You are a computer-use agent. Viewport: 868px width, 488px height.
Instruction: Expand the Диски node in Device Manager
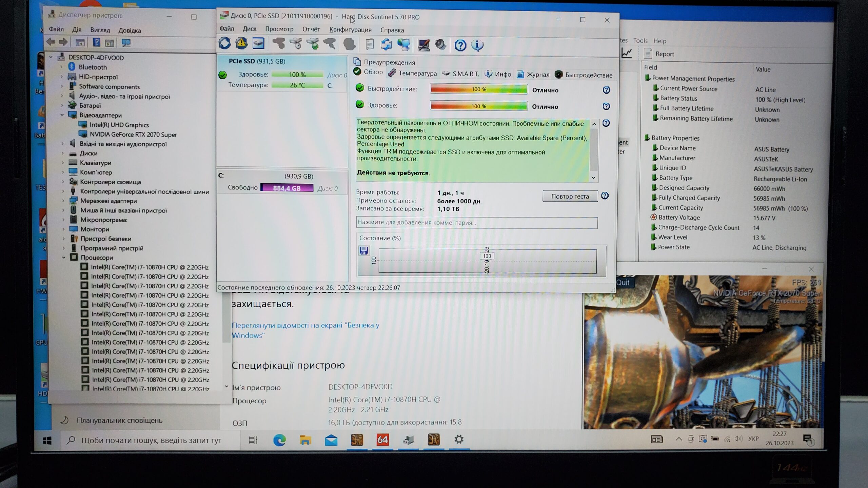(63, 153)
